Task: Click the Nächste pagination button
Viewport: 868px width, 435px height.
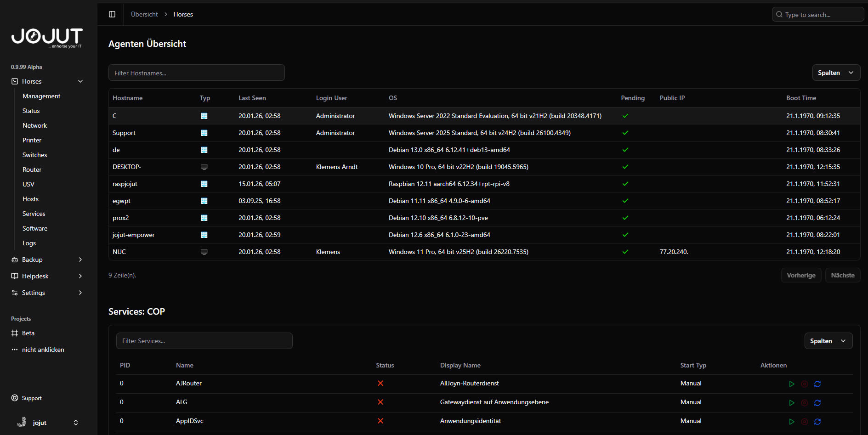Action: pos(842,275)
